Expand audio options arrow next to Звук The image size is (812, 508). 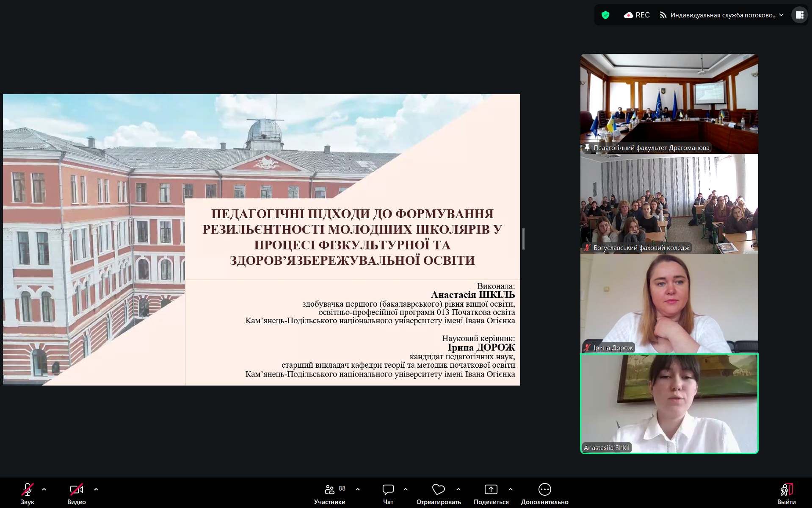click(44, 489)
